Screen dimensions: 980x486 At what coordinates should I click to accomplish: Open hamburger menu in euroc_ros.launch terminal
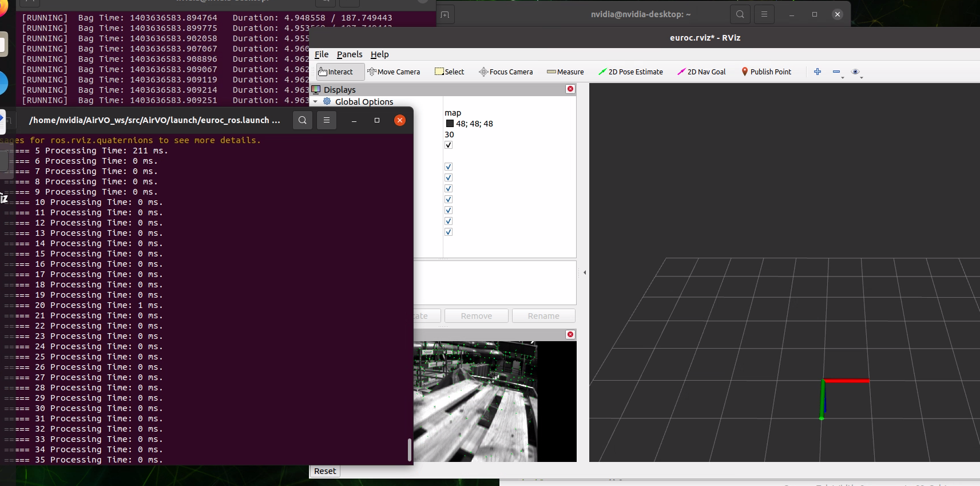[x=327, y=120]
